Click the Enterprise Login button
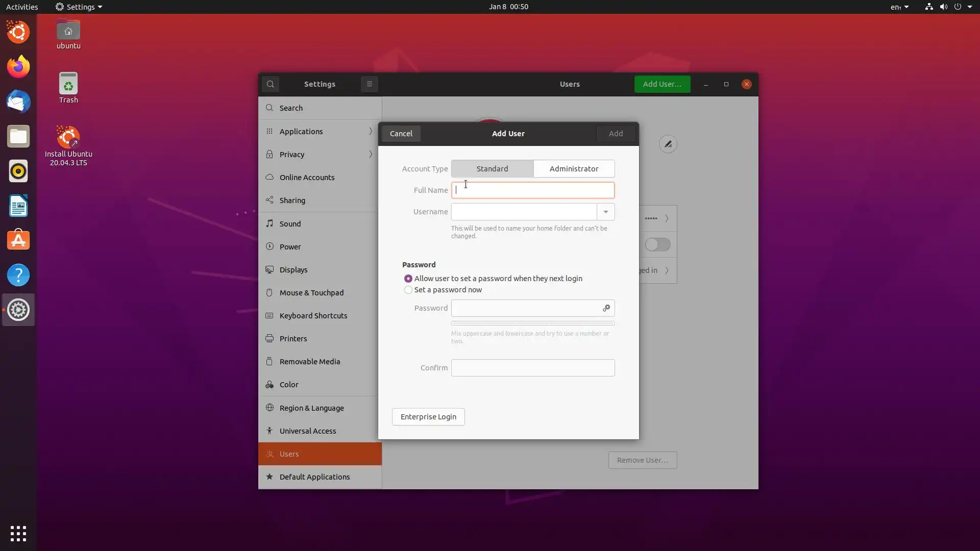The width and height of the screenshot is (980, 551). click(428, 417)
